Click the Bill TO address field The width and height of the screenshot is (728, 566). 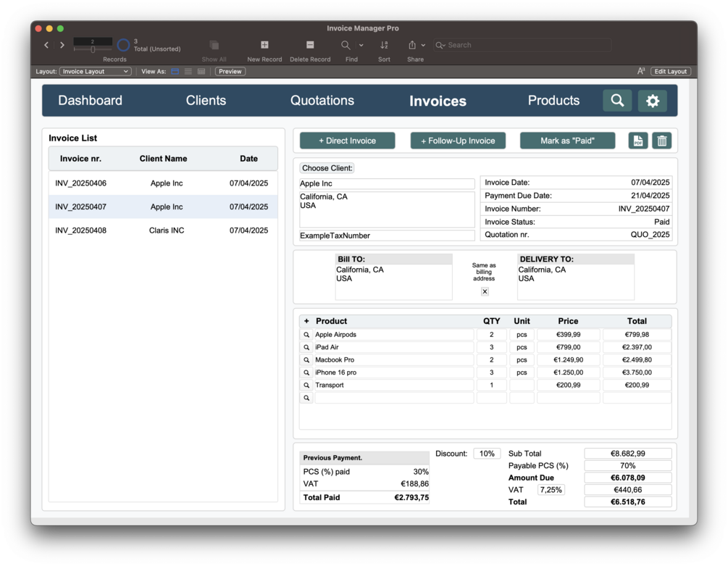point(394,282)
